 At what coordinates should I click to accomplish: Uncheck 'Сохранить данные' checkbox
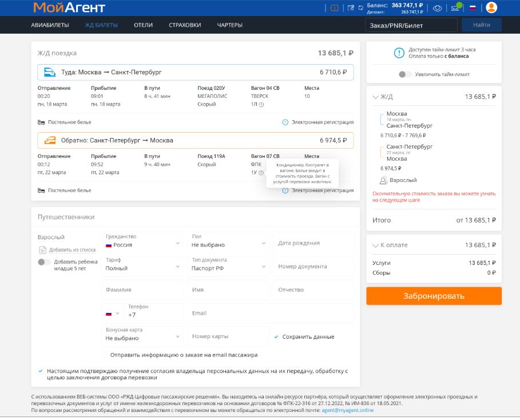tap(277, 337)
